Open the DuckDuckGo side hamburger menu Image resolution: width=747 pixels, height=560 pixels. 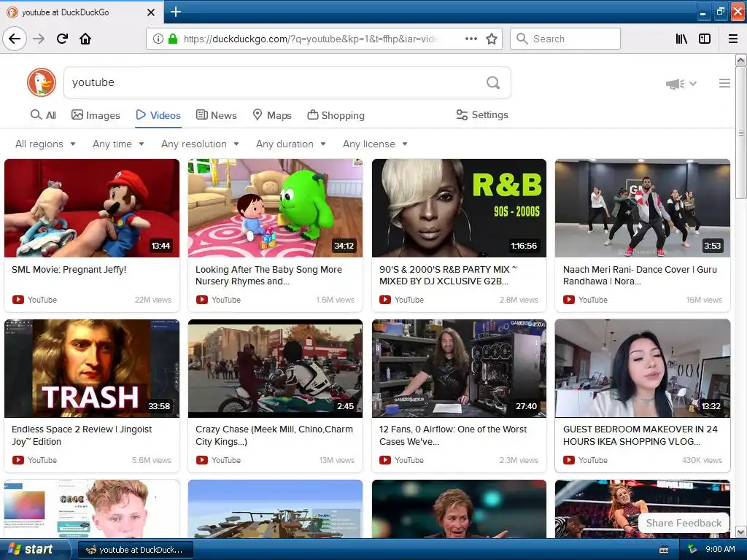tap(724, 83)
